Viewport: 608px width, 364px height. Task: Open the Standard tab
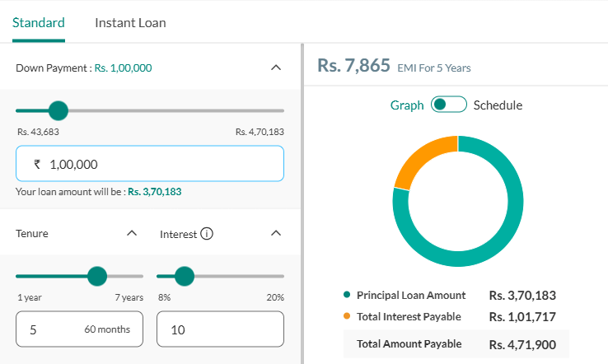point(39,23)
